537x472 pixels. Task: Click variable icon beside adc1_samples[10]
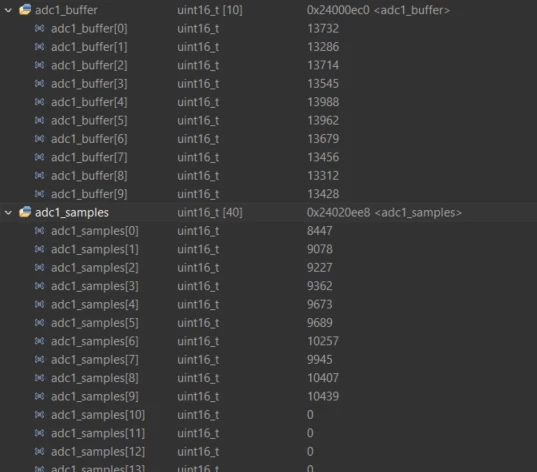(x=39, y=415)
